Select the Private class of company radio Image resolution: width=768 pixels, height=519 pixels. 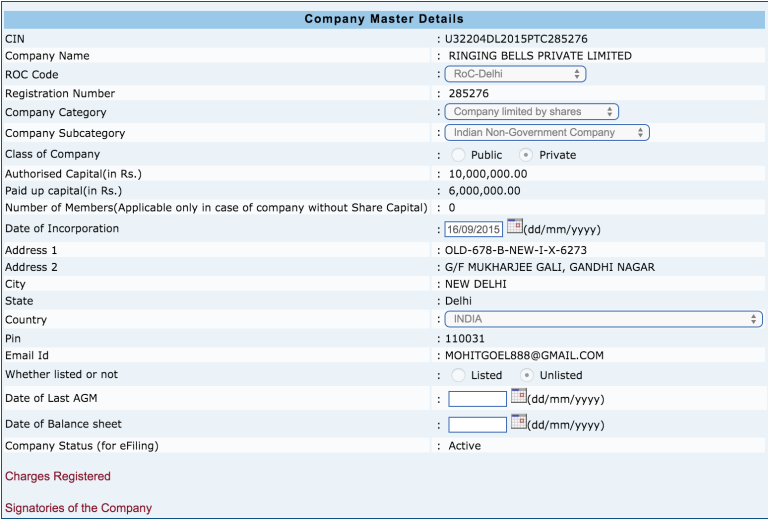tap(526, 155)
